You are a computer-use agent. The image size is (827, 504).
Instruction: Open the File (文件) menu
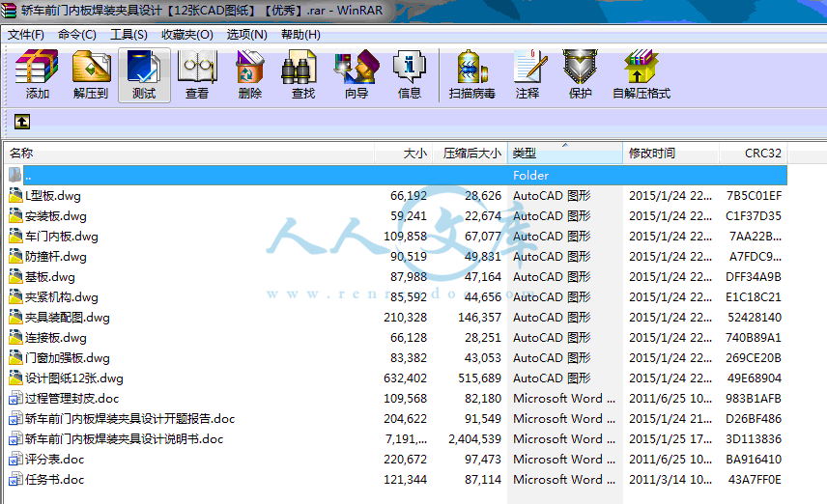pos(25,35)
